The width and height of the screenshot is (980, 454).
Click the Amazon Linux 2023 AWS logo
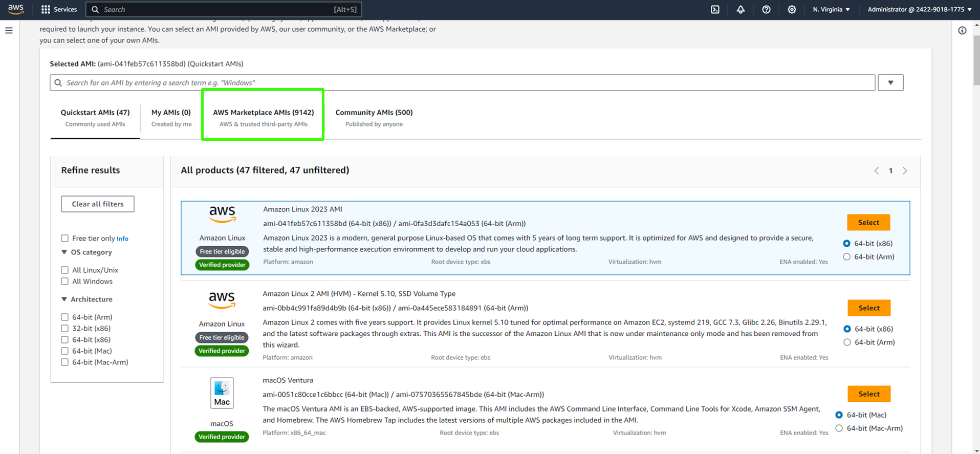pos(222,214)
